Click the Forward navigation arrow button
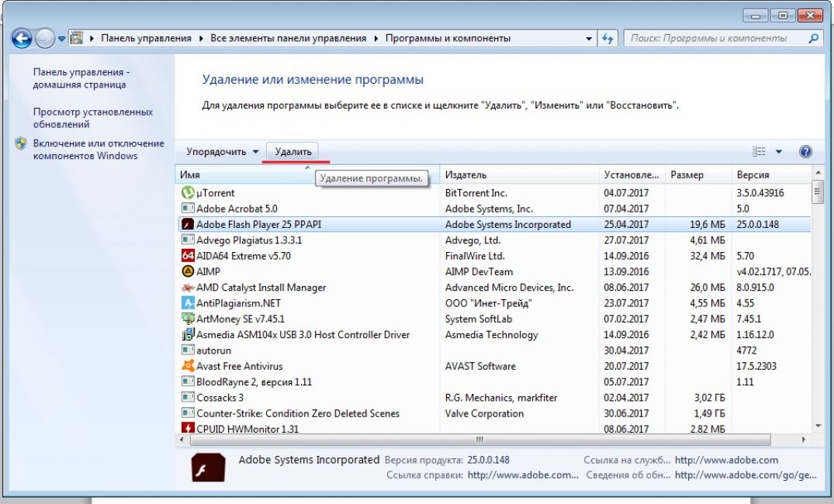 (x=45, y=38)
